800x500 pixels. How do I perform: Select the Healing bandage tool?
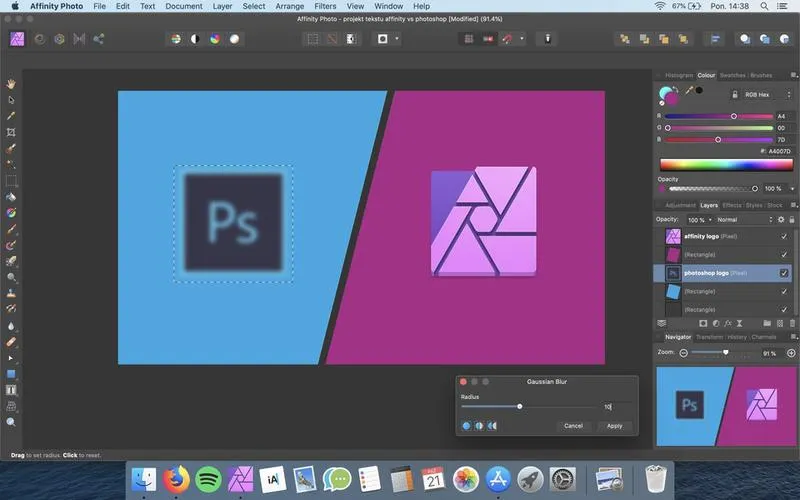[x=11, y=342]
